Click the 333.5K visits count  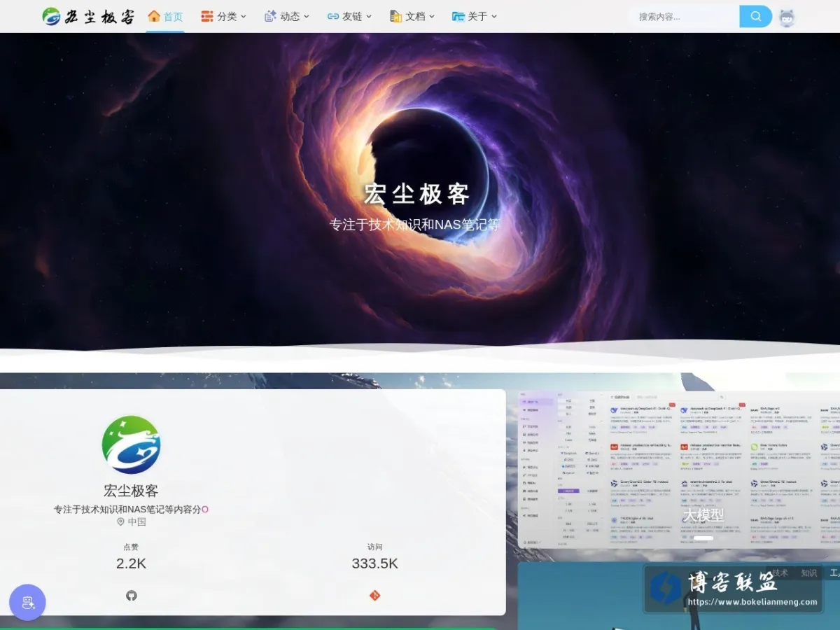pos(374,563)
